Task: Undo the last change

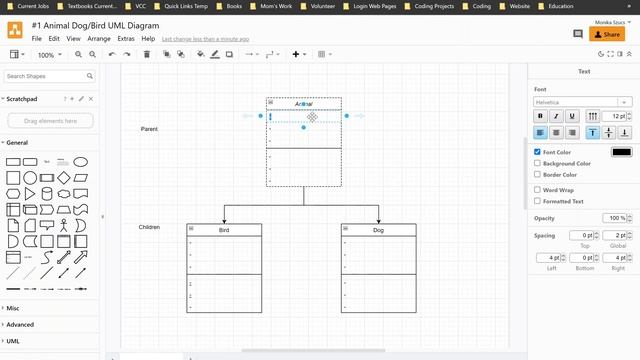Action: point(112,54)
